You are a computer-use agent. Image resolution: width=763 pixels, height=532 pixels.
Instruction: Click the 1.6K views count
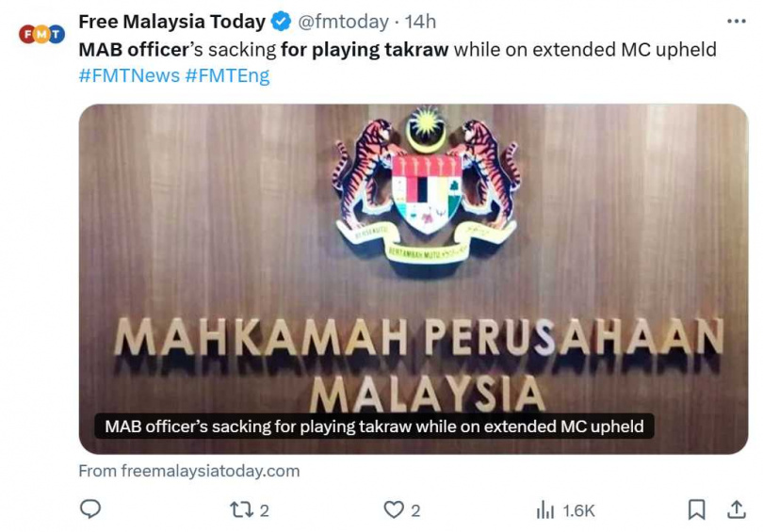point(578,510)
